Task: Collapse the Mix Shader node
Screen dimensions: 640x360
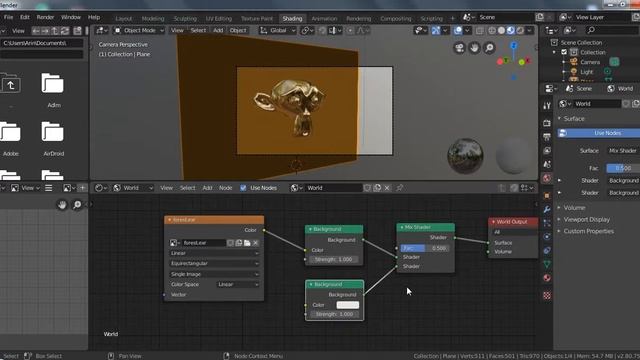Action: coord(402,227)
